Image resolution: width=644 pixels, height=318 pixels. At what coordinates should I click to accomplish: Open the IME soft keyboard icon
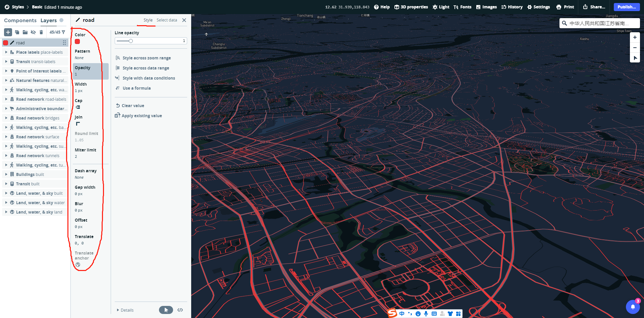434,314
